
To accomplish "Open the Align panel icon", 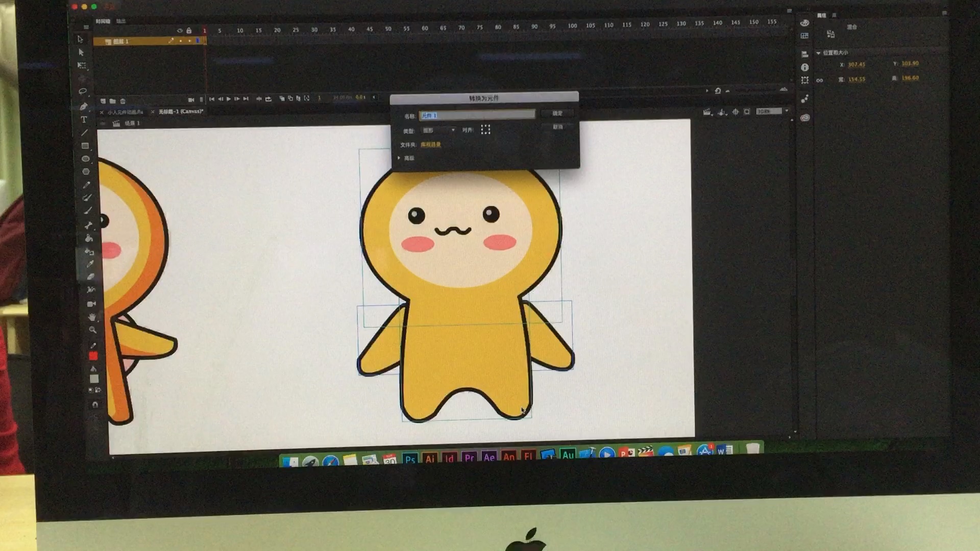I will (x=805, y=54).
